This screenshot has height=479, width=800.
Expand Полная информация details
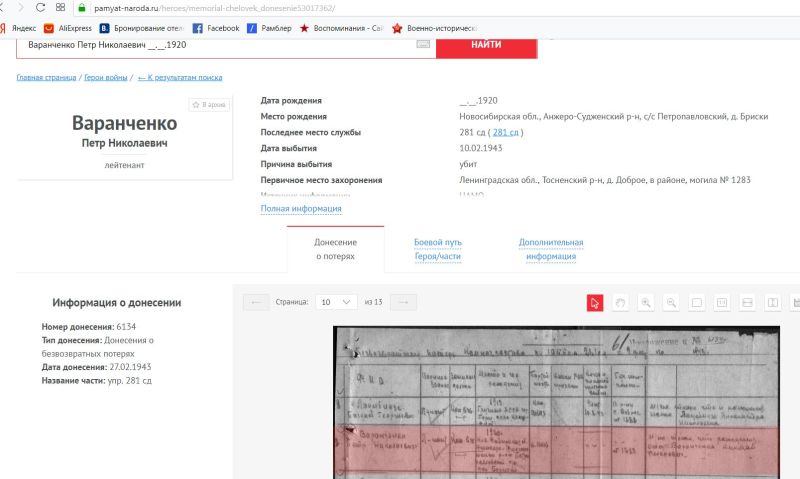pos(301,208)
